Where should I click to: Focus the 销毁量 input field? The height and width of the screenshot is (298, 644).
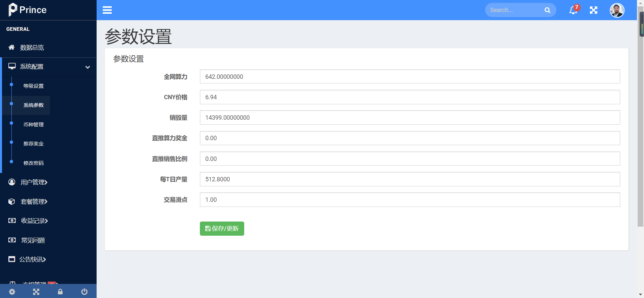pos(410,118)
